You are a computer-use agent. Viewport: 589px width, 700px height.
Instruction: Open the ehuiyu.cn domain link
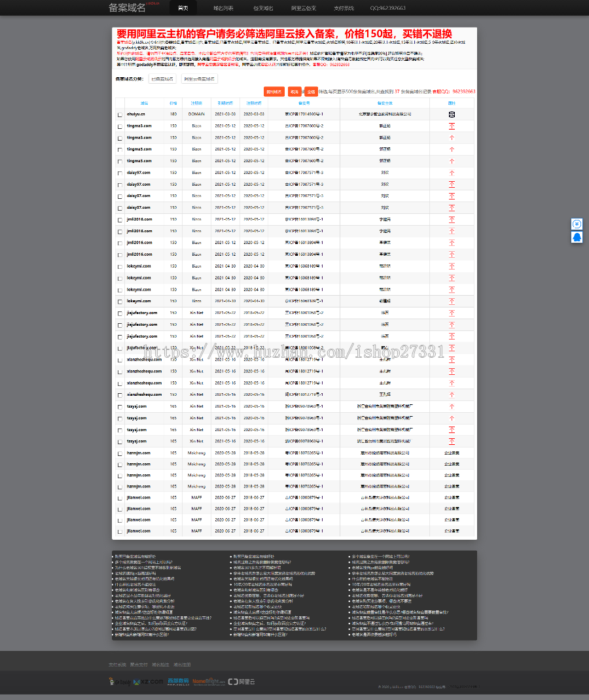(x=135, y=114)
